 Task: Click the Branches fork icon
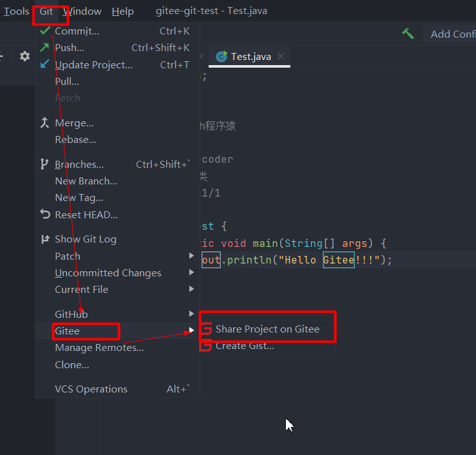(44, 164)
